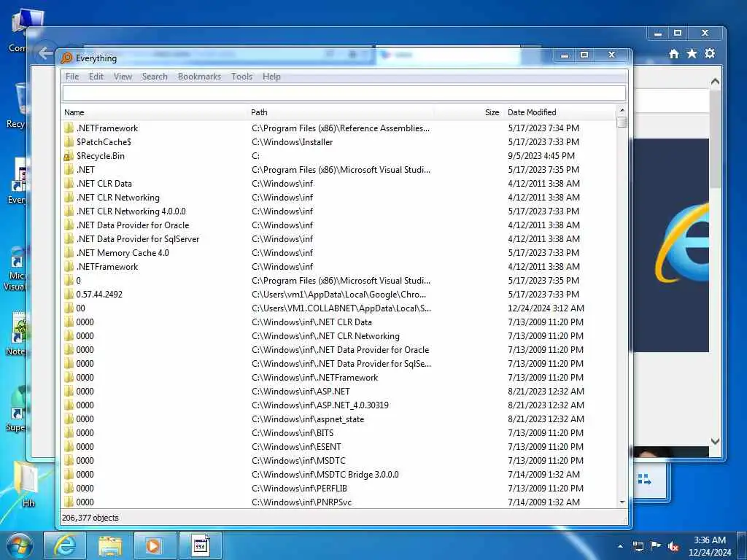Click the muted volume tray icon

[673, 546]
